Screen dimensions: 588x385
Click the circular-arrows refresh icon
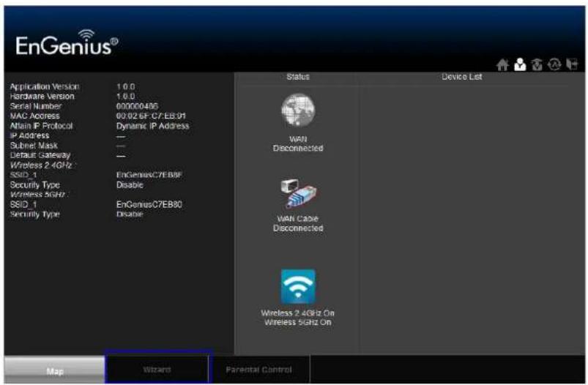pyautogui.click(x=554, y=64)
